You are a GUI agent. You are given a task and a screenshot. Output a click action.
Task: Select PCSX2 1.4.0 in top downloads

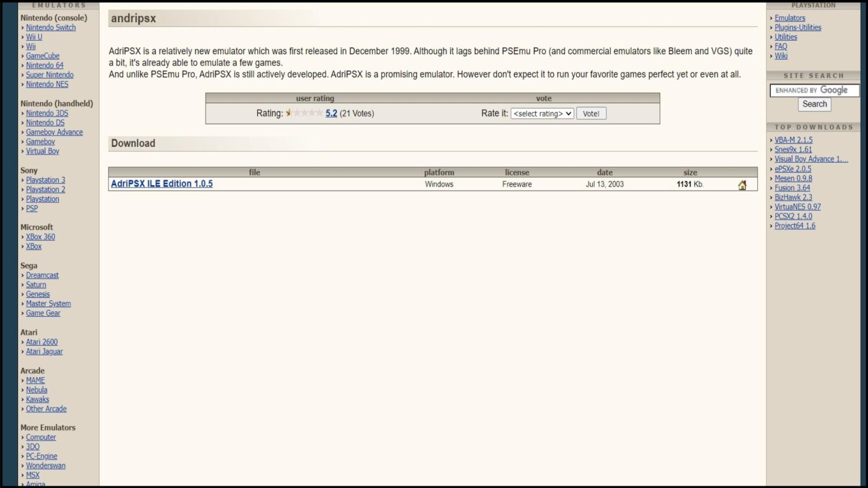793,216
